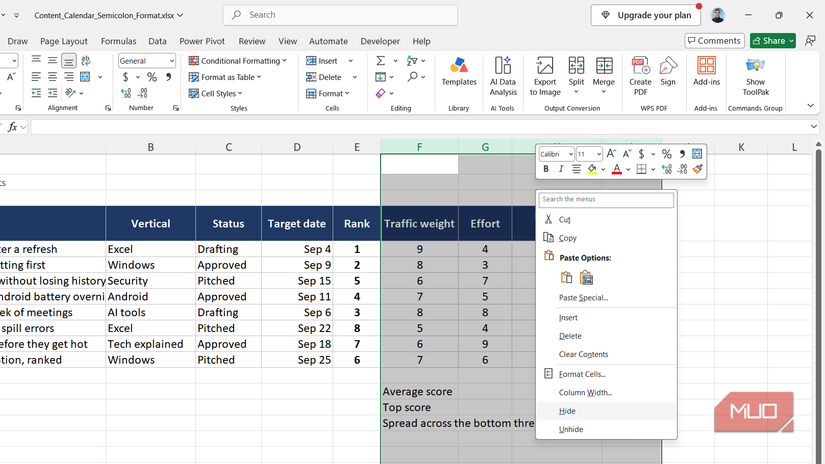Click mini toolbar Borders icon
The height and width of the screenshot is (464, 825).
(x=641, y=169)
